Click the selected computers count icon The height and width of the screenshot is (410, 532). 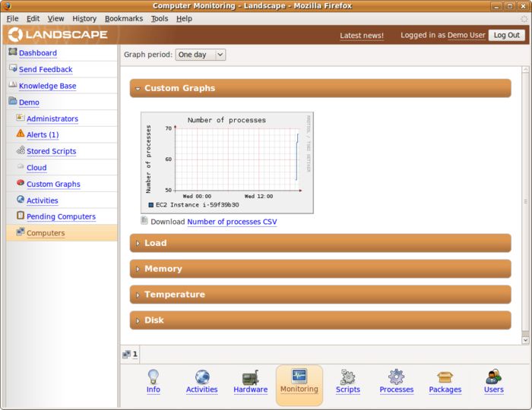click(x=127, y=355)
